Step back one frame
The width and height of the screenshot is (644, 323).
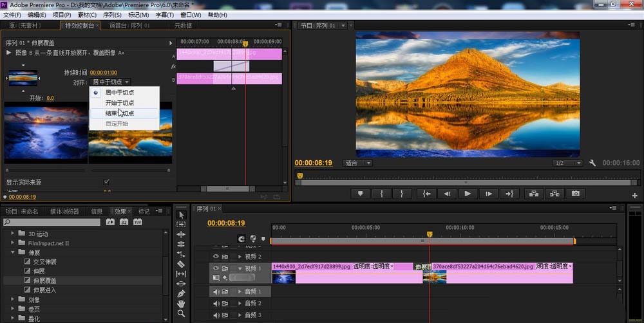point(448,194)
